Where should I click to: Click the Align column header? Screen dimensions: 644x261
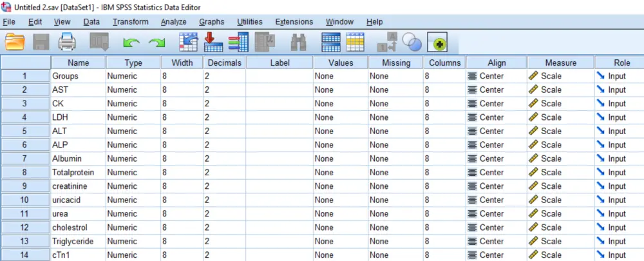497,63
